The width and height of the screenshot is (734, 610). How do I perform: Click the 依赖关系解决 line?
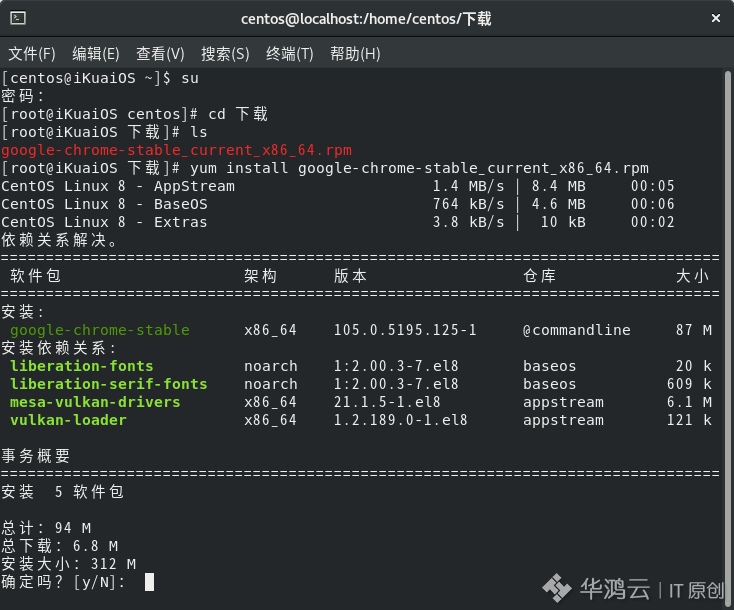pyautogui.click(x=59, y=240)
